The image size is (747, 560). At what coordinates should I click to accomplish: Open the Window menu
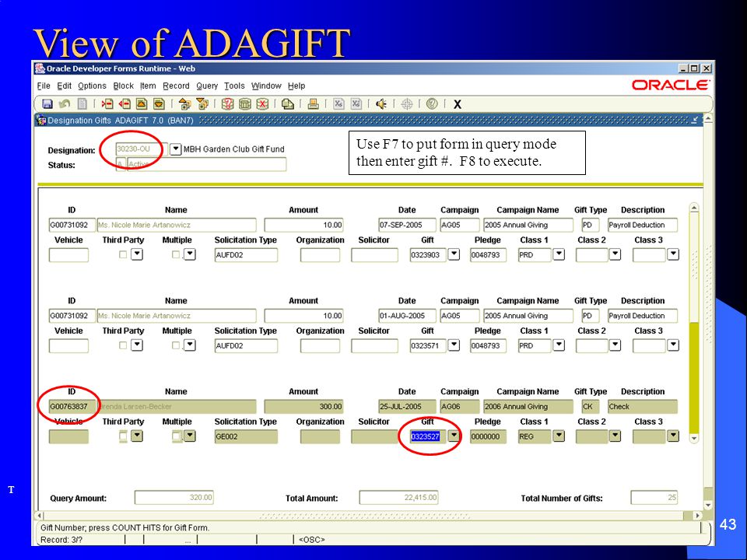coord(266,86)
